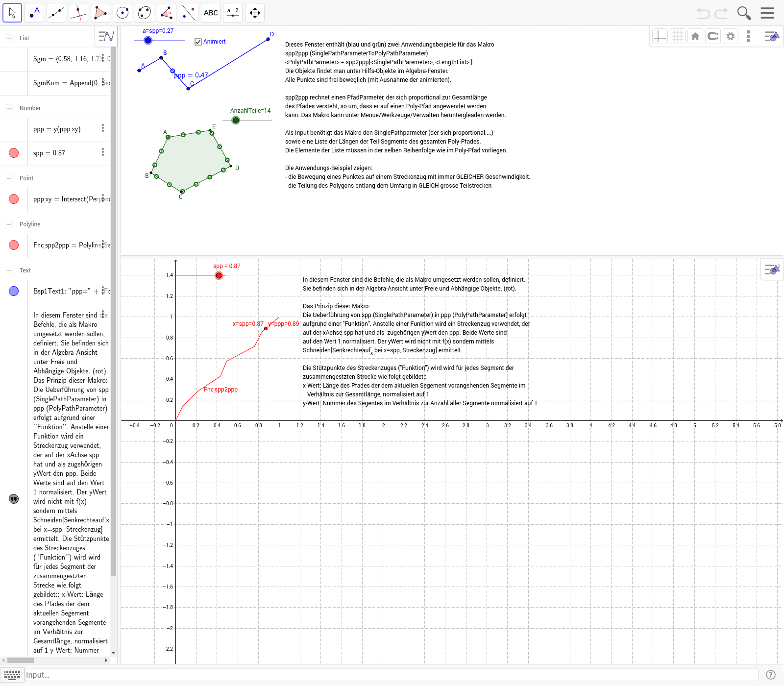Collapse the Number category
The image size is (784, 686).
[9, 108]
